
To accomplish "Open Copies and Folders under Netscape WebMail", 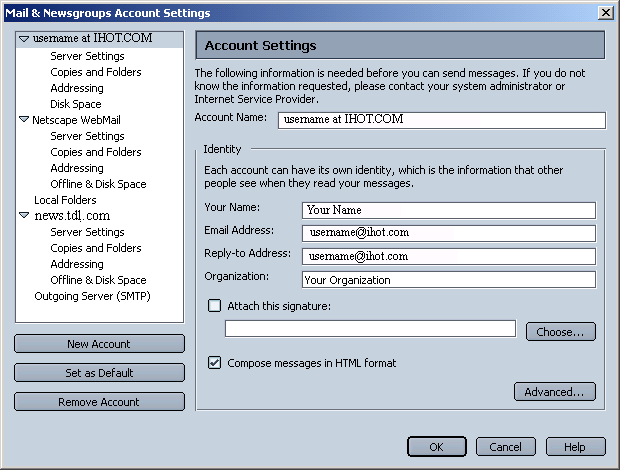I will click(x=96, y=152).
